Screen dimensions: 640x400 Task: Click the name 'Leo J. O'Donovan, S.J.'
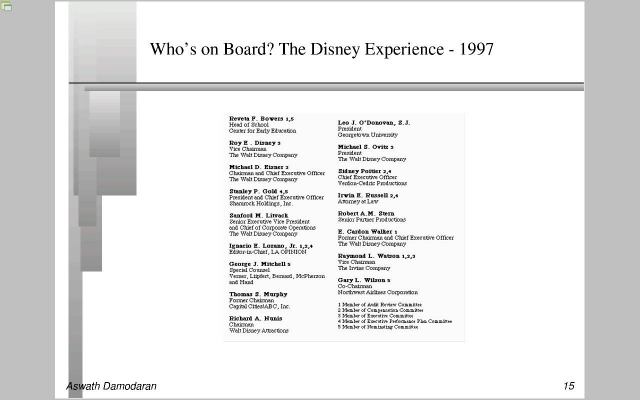374,122
